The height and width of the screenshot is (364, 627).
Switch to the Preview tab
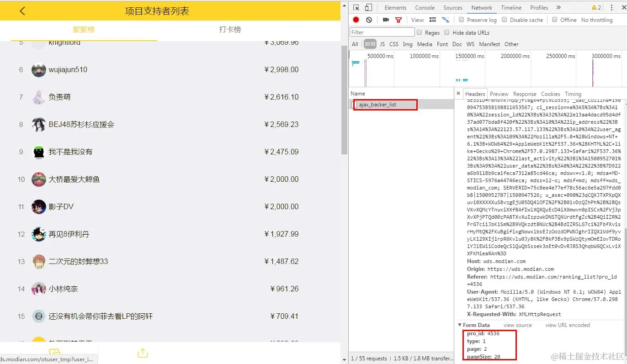click(x=499, y=94)
